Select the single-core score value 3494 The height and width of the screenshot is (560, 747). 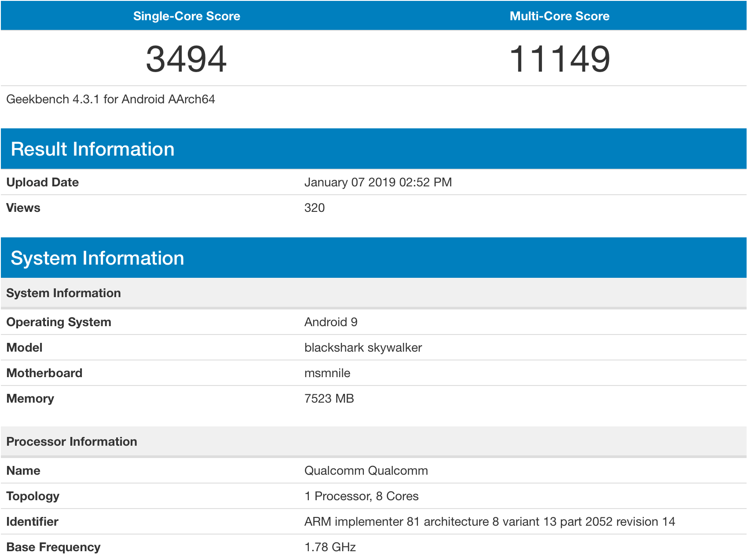187,59
